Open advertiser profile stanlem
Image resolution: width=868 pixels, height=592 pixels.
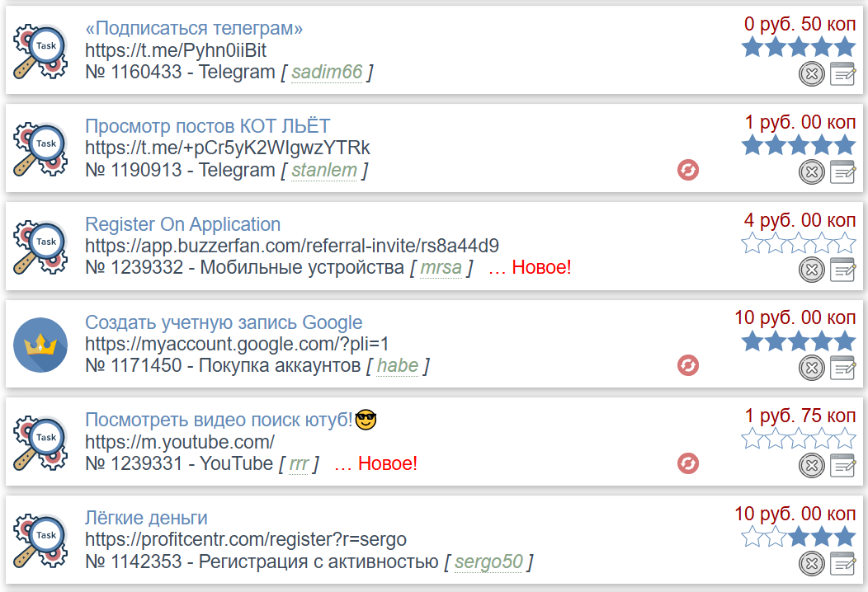[324, 171]
